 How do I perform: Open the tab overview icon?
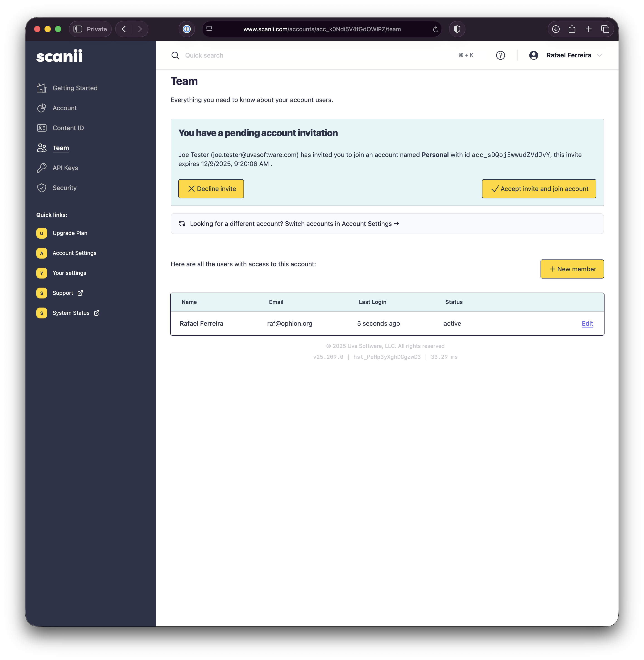[605, 29]
